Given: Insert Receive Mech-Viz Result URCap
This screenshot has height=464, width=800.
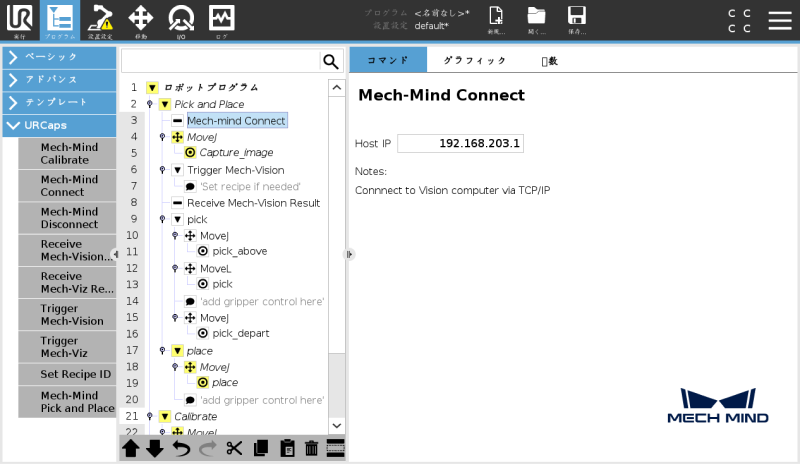Looking at the screenshot, I should (68, 283).
